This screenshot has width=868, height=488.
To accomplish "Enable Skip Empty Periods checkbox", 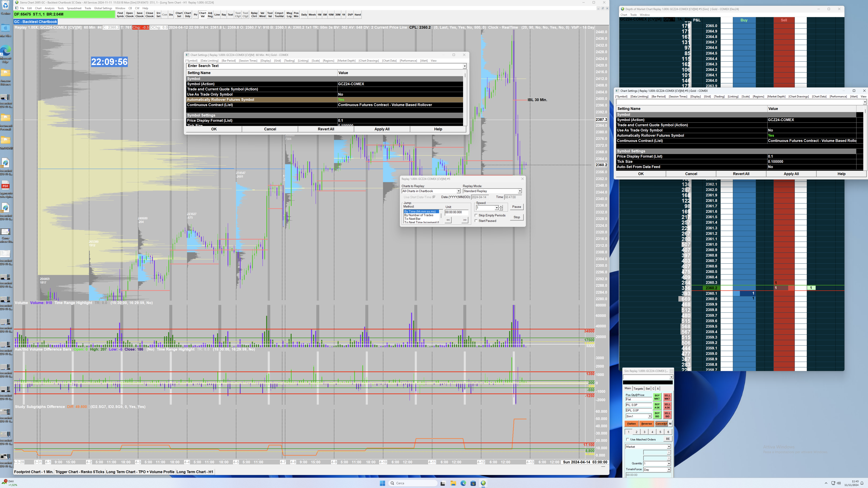I will click(x=476, y=215).
